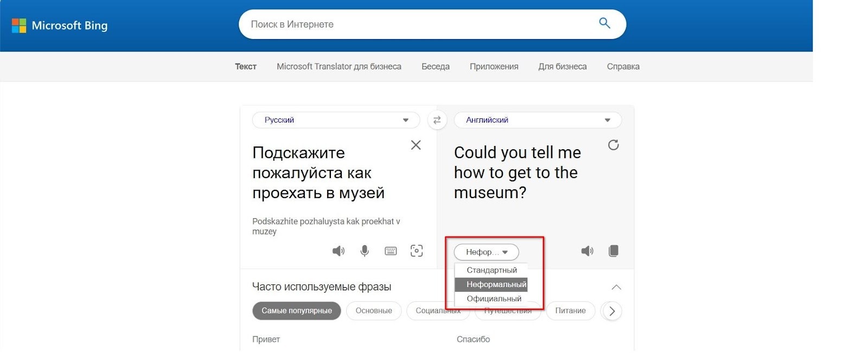Viewport: 868px width, 356px height.
Task: Refresh the translation result
Action: 613,145
